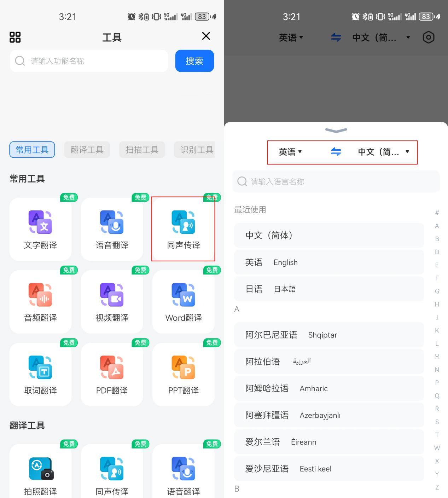Select 阿尔巴尼亚语 Shqiptar
The image size is (448, 498).
(x=329, y=335)
